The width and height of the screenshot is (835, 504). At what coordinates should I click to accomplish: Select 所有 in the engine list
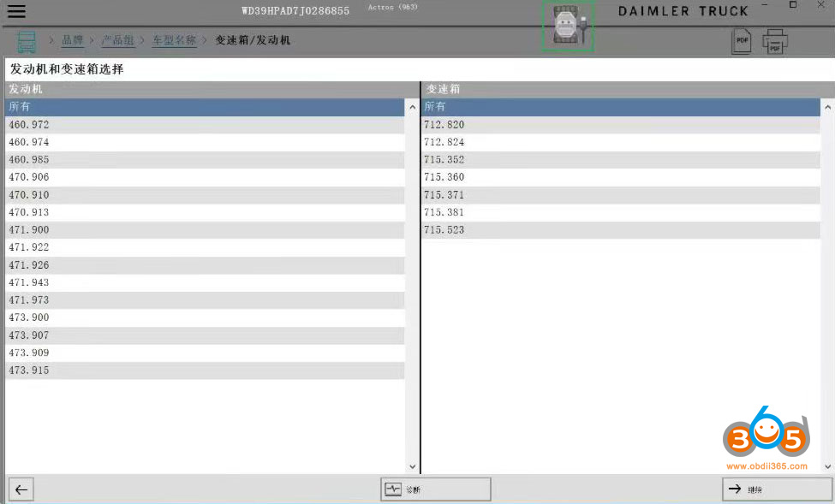click(x=204, y=107)
